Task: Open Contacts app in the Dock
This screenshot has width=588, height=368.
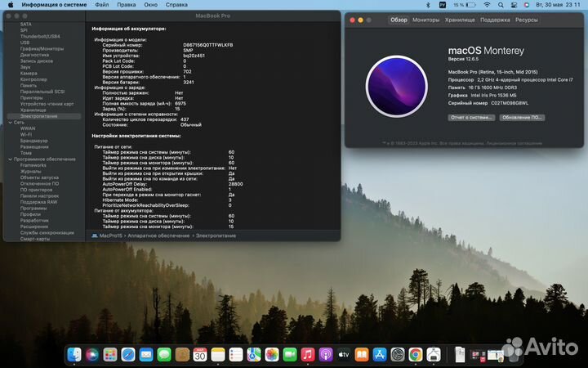Action: coord(182,354)
